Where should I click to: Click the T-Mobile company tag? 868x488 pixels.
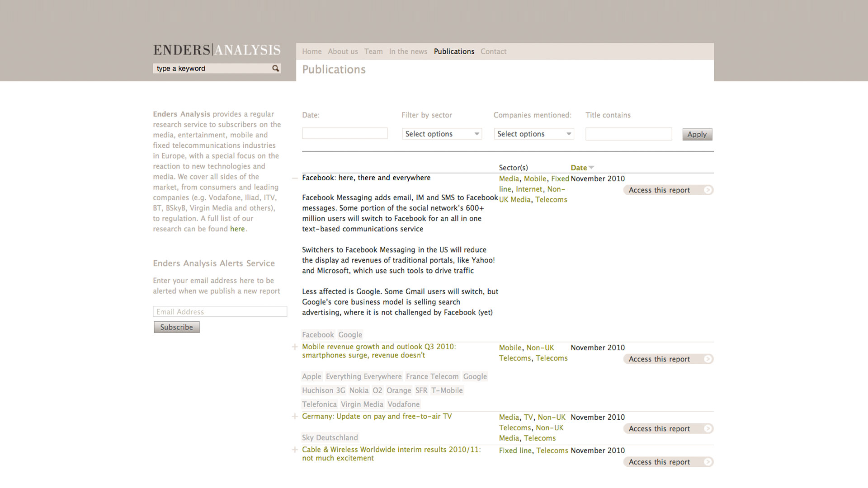pyautogui.click(x=447, y=391)
